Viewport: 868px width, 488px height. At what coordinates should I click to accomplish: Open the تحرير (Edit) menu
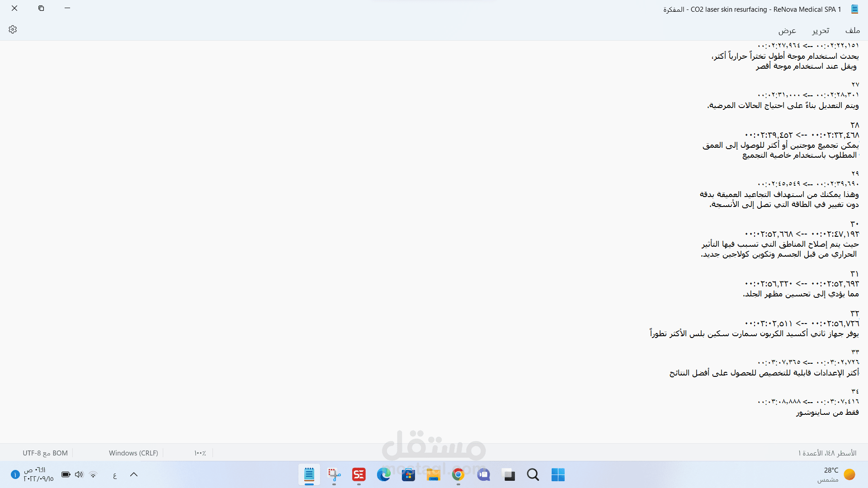click(821, 30)
